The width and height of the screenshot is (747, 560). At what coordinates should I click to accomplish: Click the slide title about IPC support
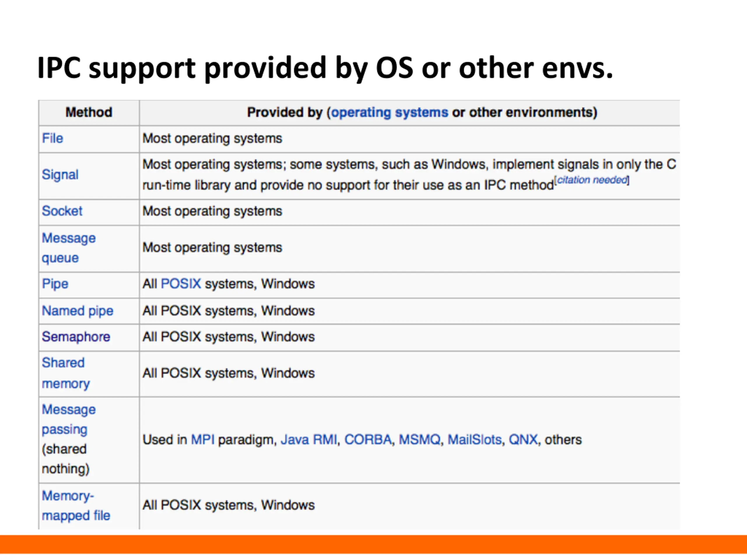point(325,67)
